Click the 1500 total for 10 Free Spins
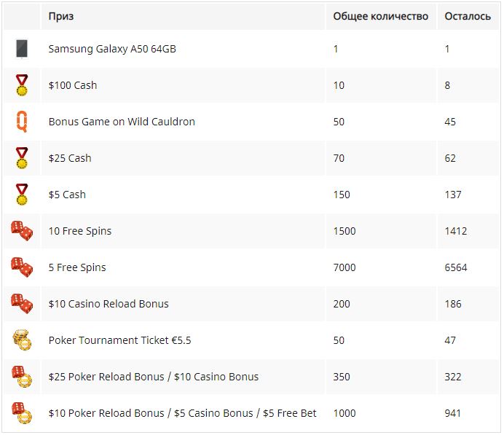Screen dimensions: 504x435 point(344,231)
